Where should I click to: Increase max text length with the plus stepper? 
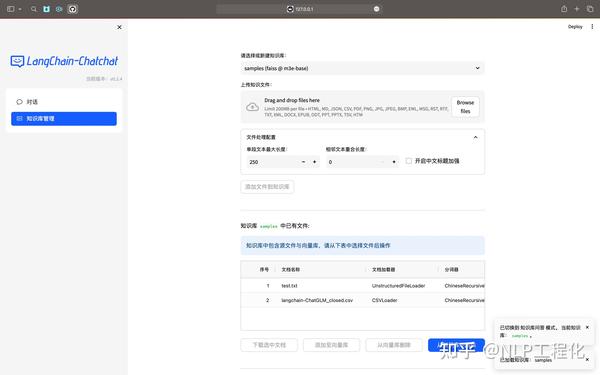click(x=315, y=162)
